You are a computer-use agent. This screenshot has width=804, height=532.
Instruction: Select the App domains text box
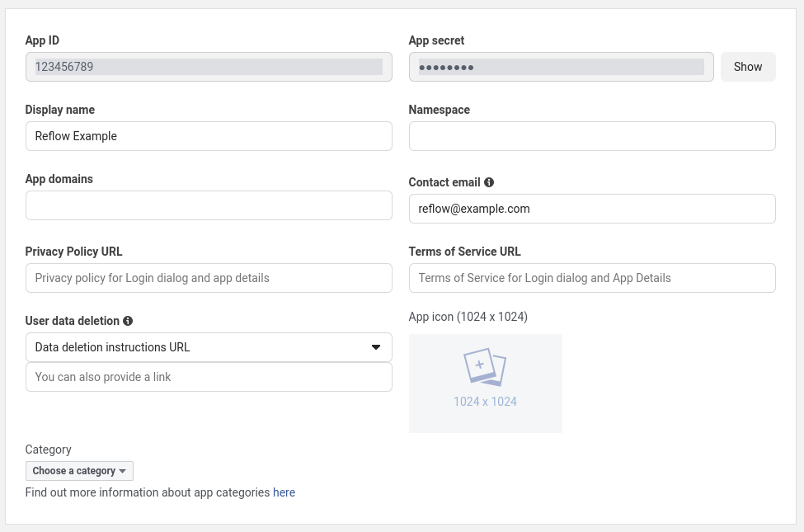209,205
